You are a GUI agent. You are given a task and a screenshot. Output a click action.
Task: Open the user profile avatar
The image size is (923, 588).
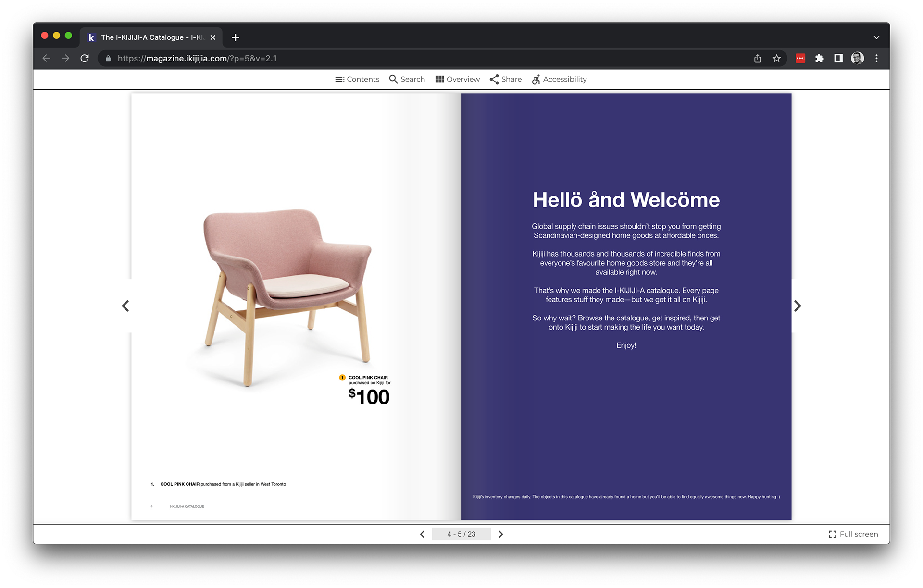point(857,59)
